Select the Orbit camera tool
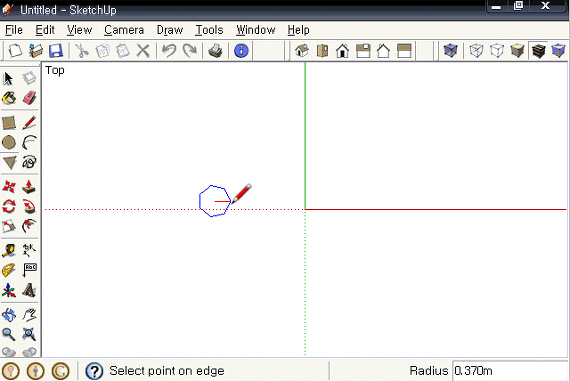This screenshot has height=381, width=570. 8,315
